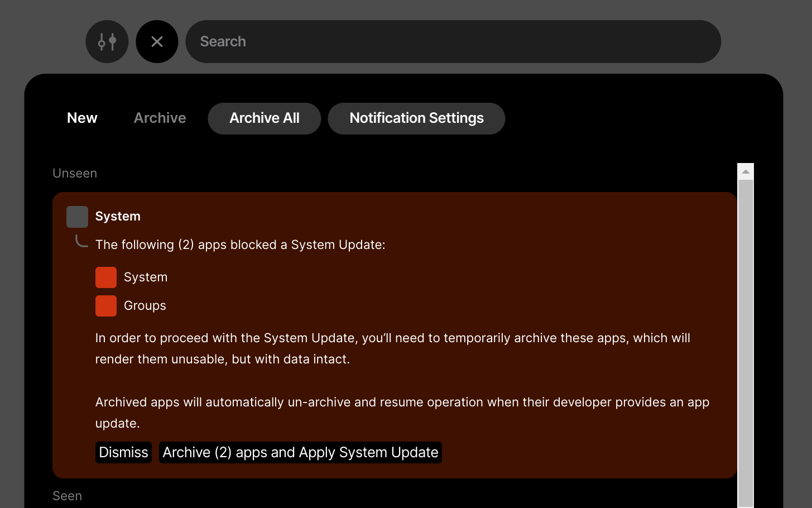Click the scrollbar's up arrow
Viewport: 812px width, 508px height.
[x=746, y=170]
